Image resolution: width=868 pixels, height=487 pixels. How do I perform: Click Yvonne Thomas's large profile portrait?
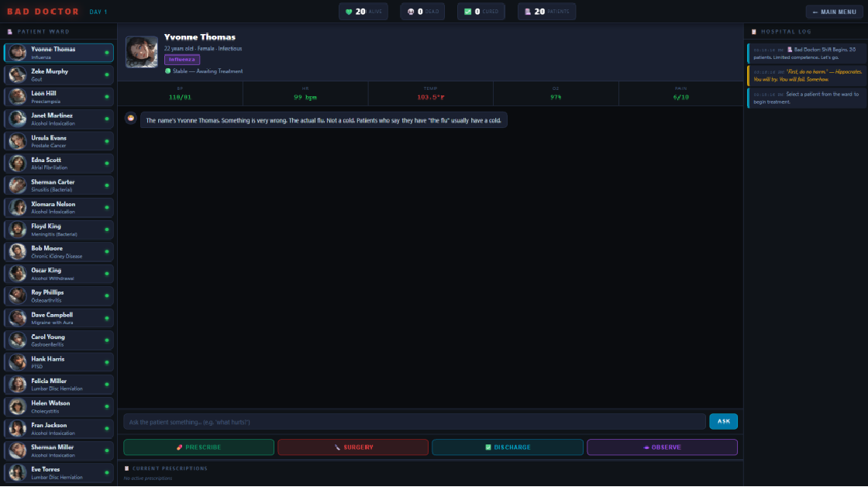pyautogui.click(x=142, y=52)
